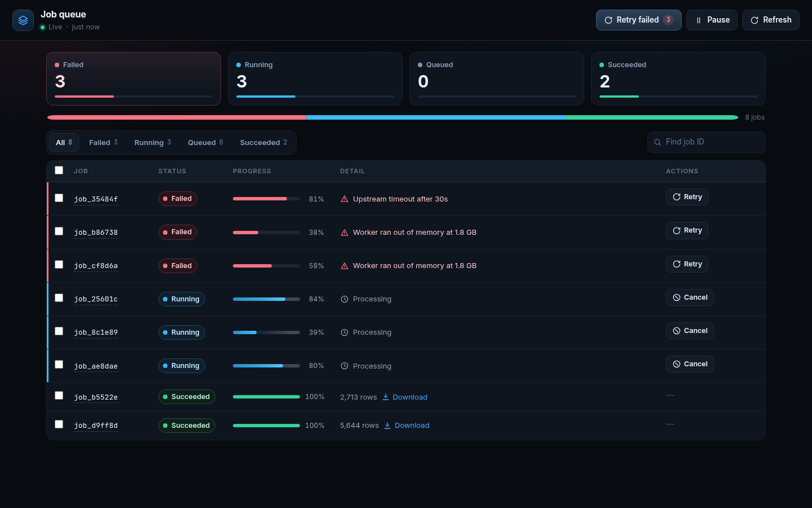Screen dimensions: 812x508
Task: Click the Retry failed button
Action: click(638, 20)
